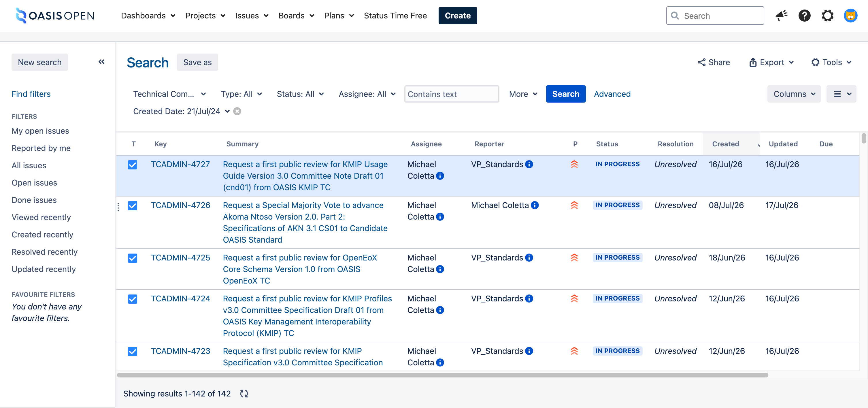Expand the More criteria dropdown
Screen dimensions: 868x408
pyautogui.click(x=523, y=94)
